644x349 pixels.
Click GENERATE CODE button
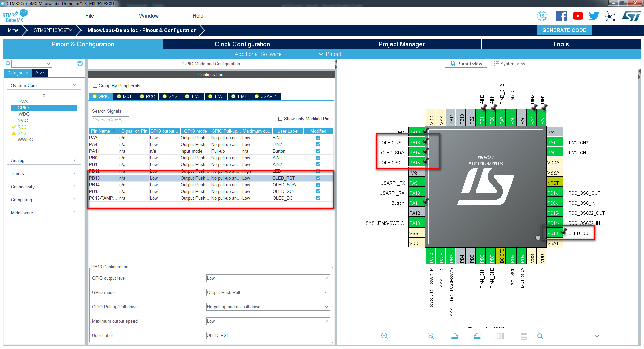(x=564, y=30)
